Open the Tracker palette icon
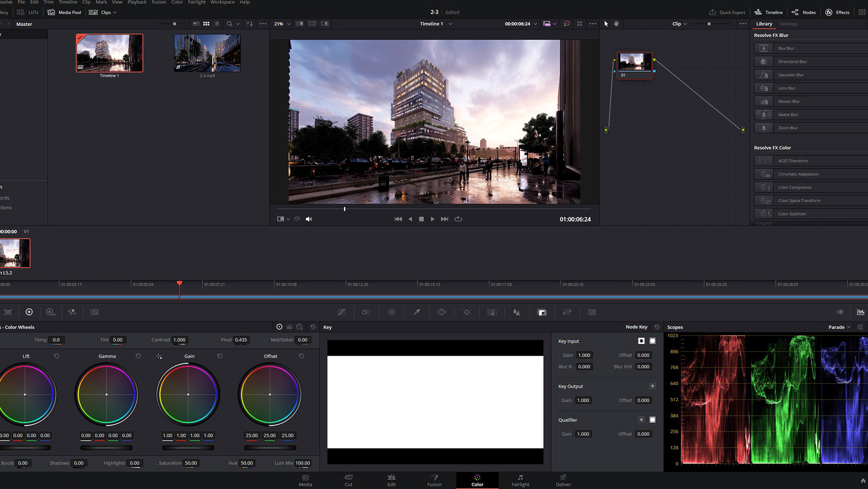Viewport: 868px width, 489px height. 467,312
